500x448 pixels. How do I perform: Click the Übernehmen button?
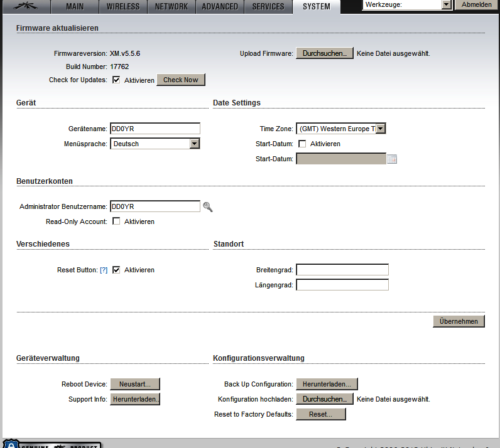pyautogui.click(x=459, y=321)
